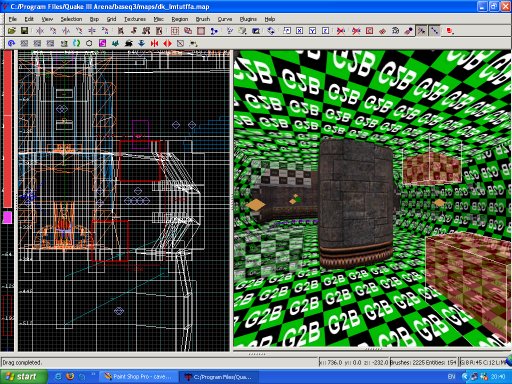Click the red stacked squares toolbar icon
The height and width of the screenshot is (384, 512).
click(450, 31)
